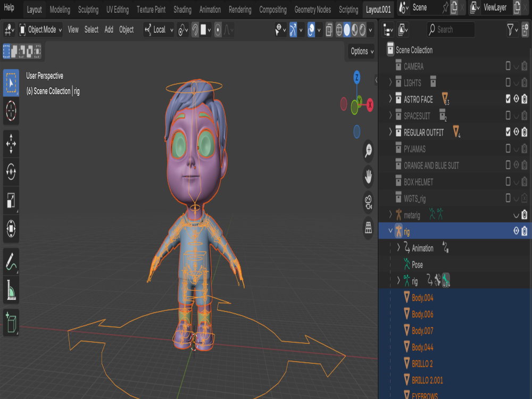Select the Annotate tool
The image size is (532, 399).
(11, 262)
